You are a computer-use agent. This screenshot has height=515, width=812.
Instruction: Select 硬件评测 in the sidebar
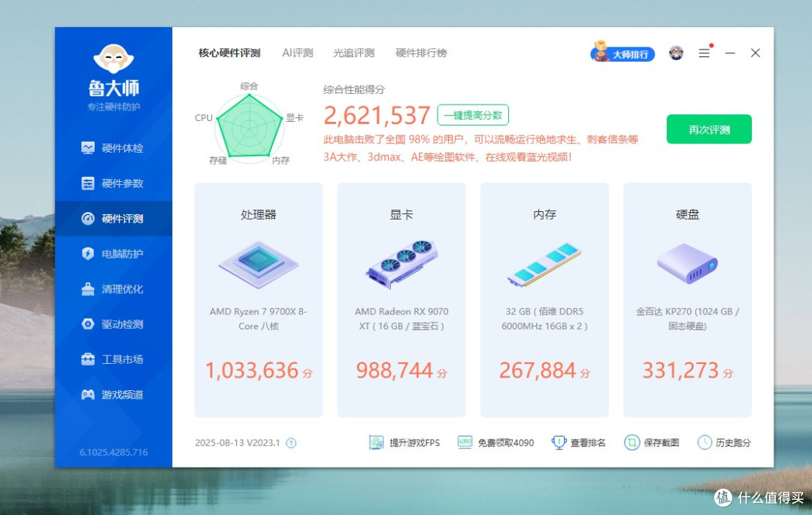(114, 219)
